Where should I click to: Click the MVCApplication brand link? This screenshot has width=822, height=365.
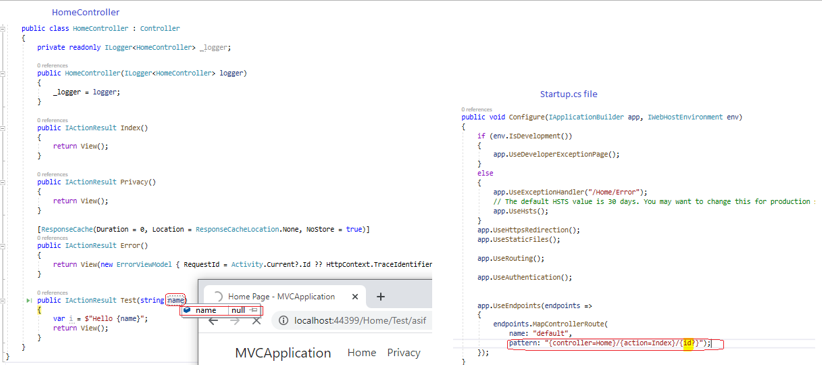283,353
